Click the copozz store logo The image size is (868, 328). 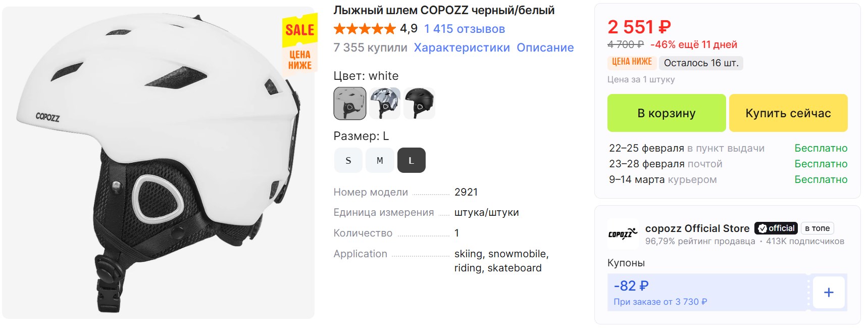(x=623, y=234)
